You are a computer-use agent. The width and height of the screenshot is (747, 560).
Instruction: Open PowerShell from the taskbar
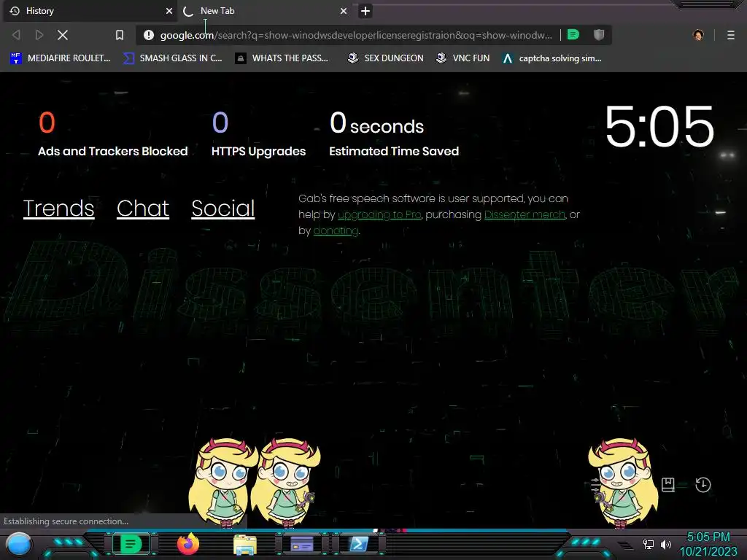pyautogui.click(x=359, y=544)
